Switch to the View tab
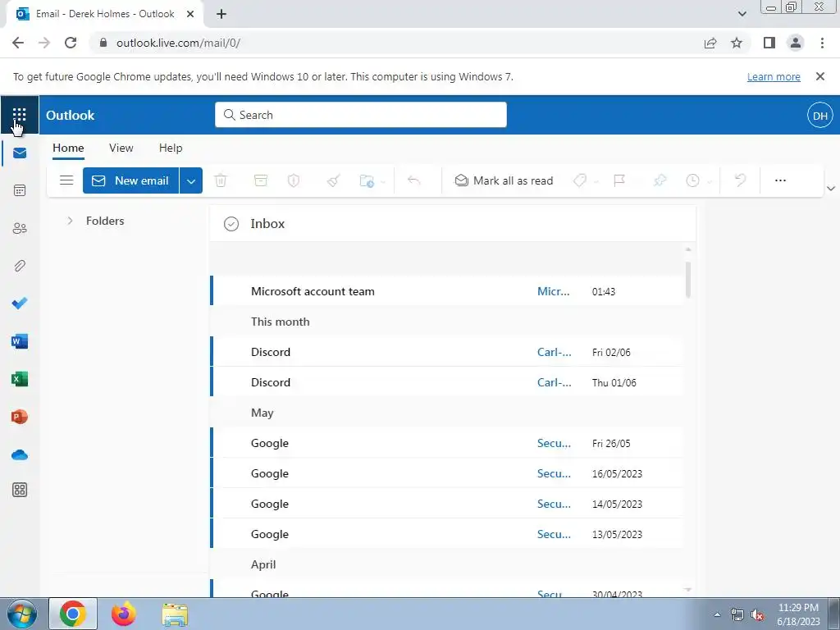The height and width of the screenshot is (630, 840). tap(121, 148)
